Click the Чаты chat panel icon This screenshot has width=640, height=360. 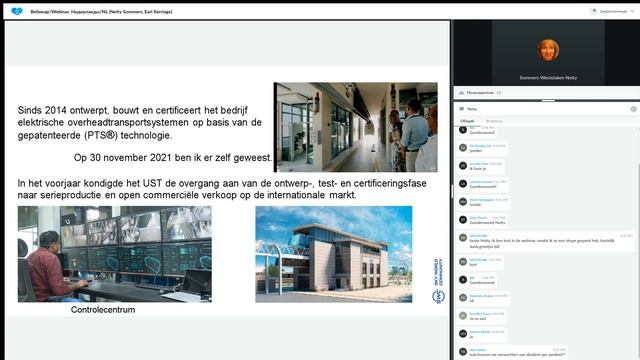(462, 109)
